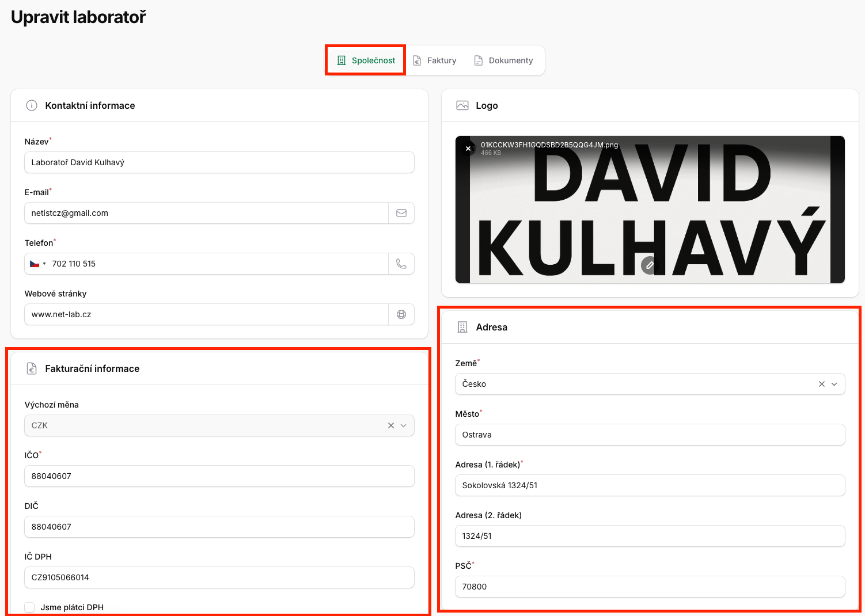This screenshot has height=616, width=865.
Task: Click the invoice icon next to Fakturační informace
Action: coord(32,368)
